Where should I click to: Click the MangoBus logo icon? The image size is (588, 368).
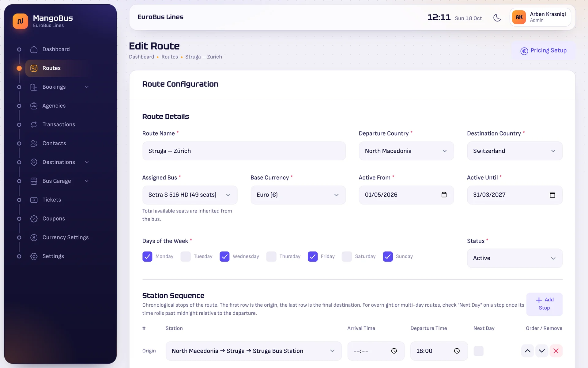point(20,21)
